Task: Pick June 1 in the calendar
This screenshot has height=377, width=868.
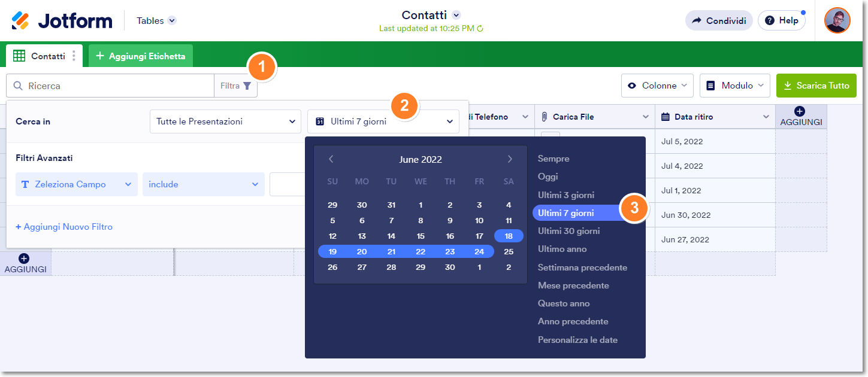Action: point(421,205)
